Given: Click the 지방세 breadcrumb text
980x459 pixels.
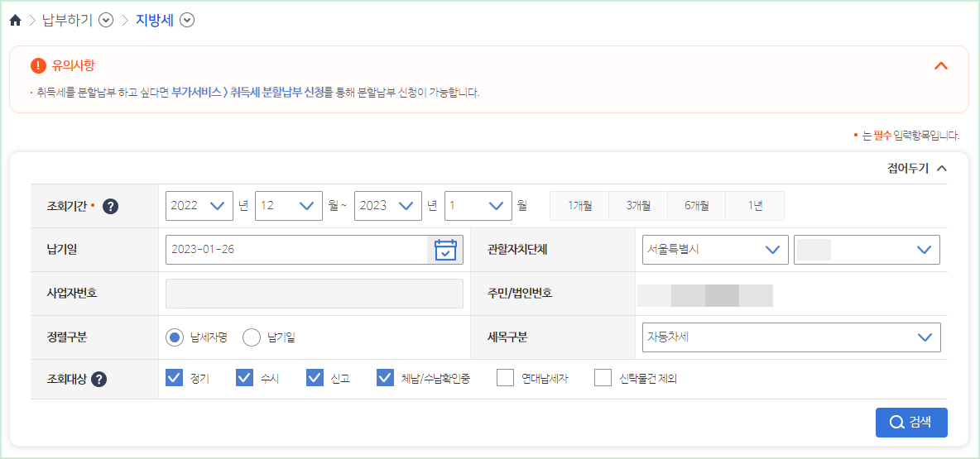Looking at the screenshot, I should point(155,21).
